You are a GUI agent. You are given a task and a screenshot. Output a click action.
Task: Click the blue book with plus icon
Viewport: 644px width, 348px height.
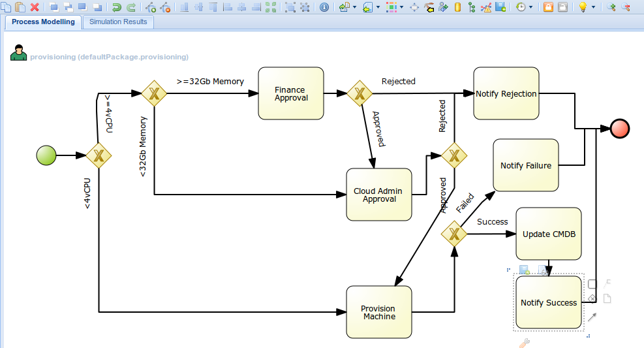point(500,7)
